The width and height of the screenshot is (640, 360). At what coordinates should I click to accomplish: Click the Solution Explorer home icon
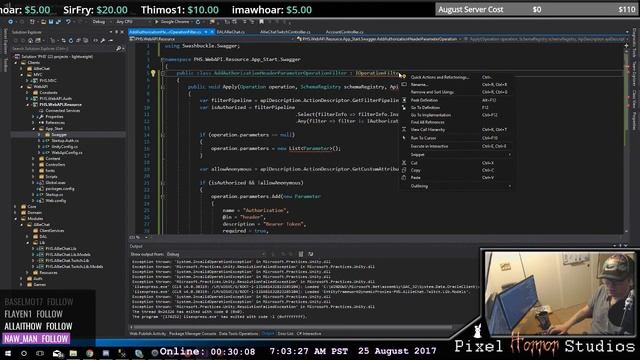click(x=31, y=40)
